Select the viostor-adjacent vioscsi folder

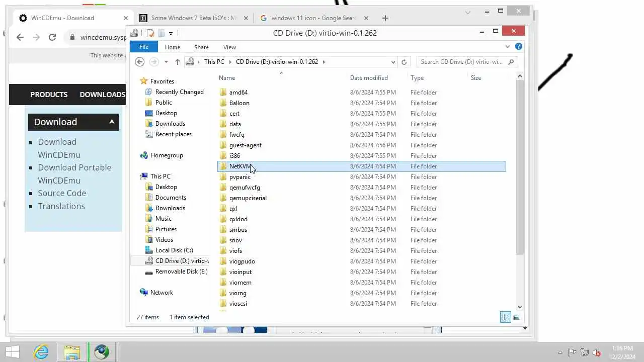click(238, 304)
